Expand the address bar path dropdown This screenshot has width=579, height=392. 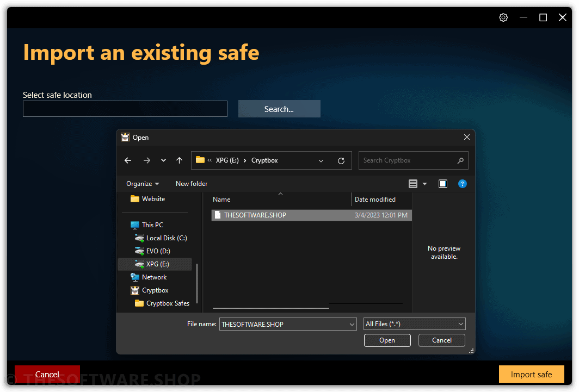[x=321, y=160]
